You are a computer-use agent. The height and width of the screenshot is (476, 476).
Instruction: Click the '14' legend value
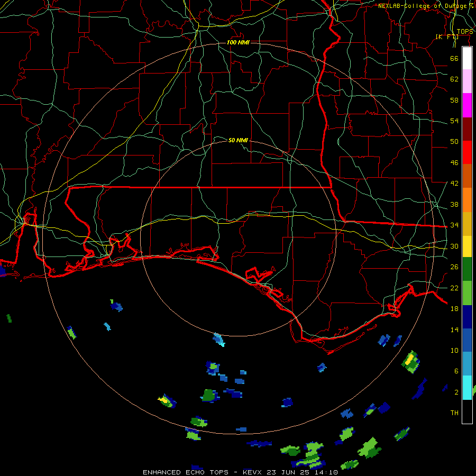pos(454,329)
